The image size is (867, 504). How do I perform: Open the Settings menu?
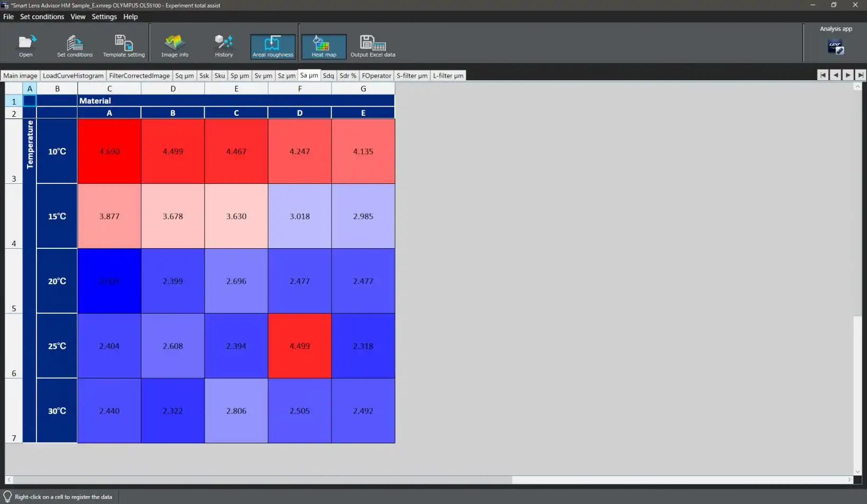[104, 17]
